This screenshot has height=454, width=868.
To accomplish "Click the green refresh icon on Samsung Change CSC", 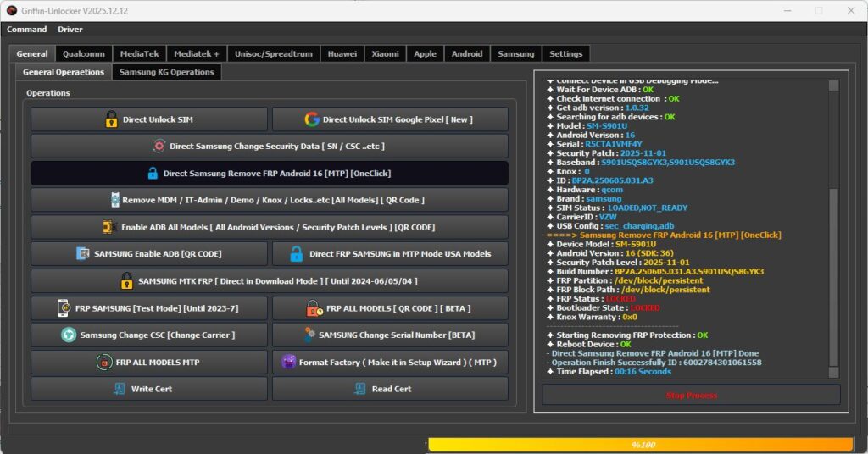I will click(69, 335).
